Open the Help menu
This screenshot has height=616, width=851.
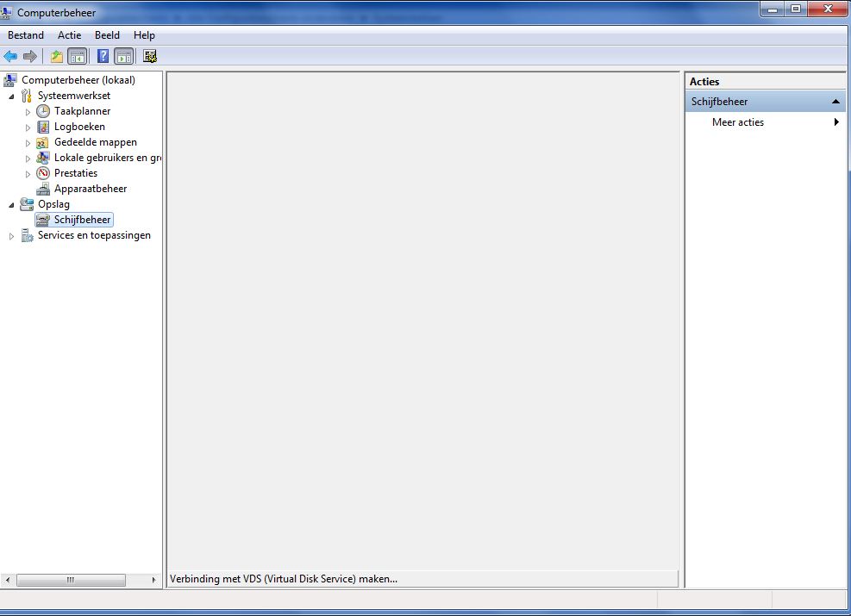click(144, 35)
